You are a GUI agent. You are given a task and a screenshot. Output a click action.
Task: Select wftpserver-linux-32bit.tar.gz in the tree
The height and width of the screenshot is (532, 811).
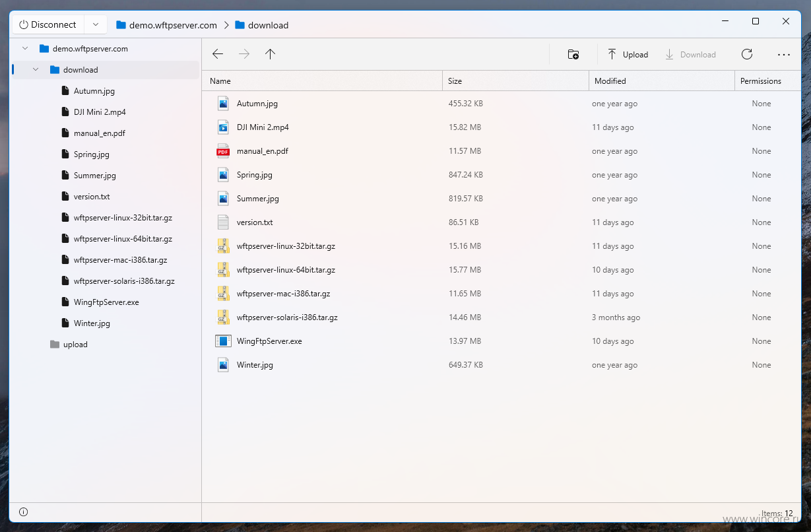[123, 218]
